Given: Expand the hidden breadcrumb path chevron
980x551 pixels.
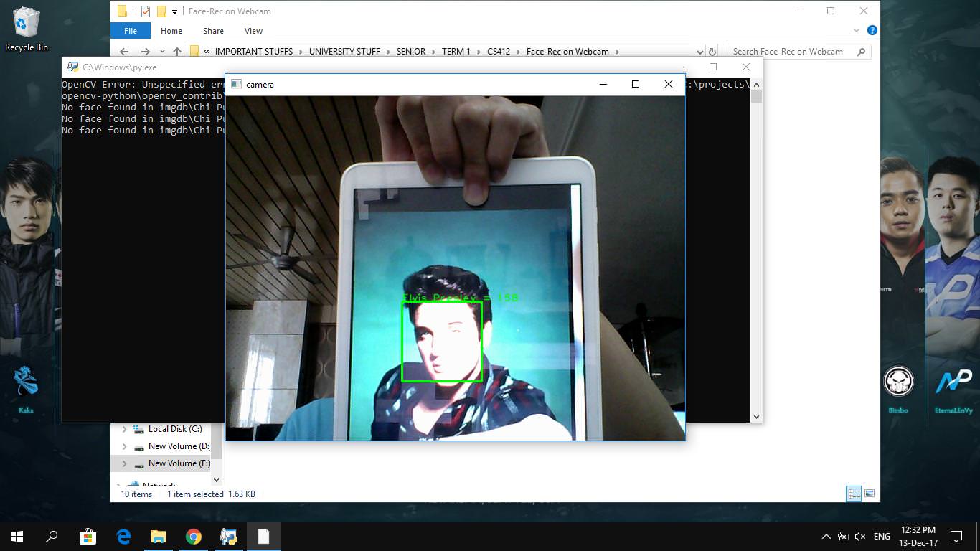Looking at the screenshot, I should 207,52.
